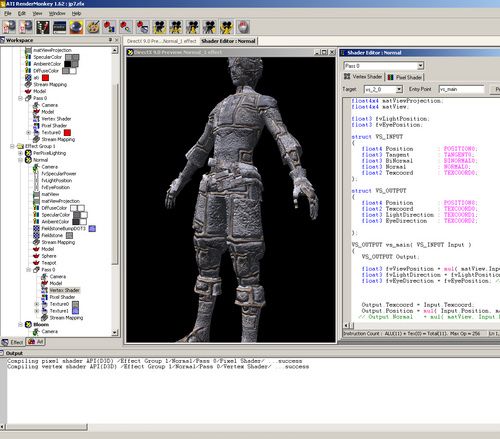The height and width of the screenshot is (439, 500).
Task: Click the Output panel left scroll arrow
Action: pos(3,427)
